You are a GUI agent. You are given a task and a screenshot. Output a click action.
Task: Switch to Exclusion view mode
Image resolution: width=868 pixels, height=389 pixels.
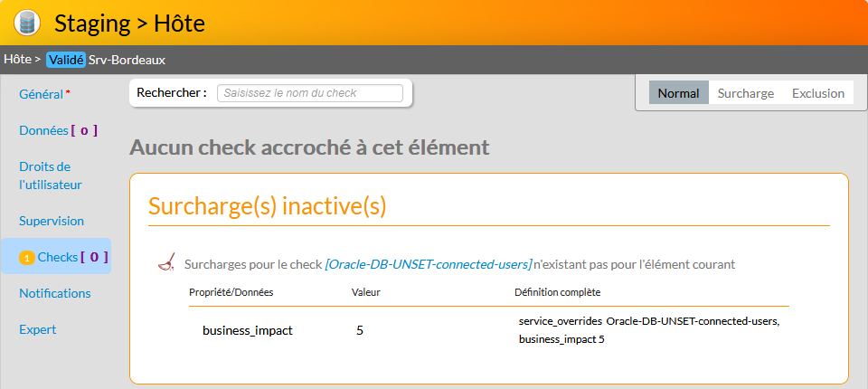(817, 93)
